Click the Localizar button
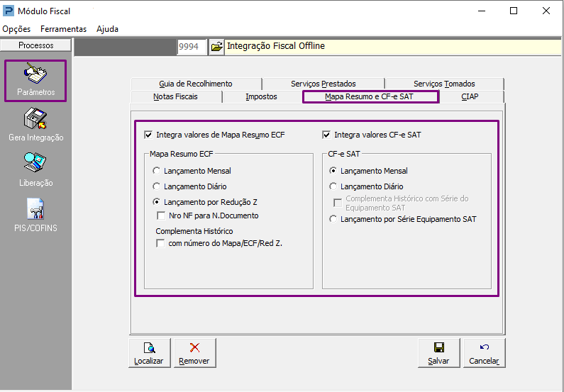Screen dimensions: 564x392 pyautogui.click(x=149, y=353)
